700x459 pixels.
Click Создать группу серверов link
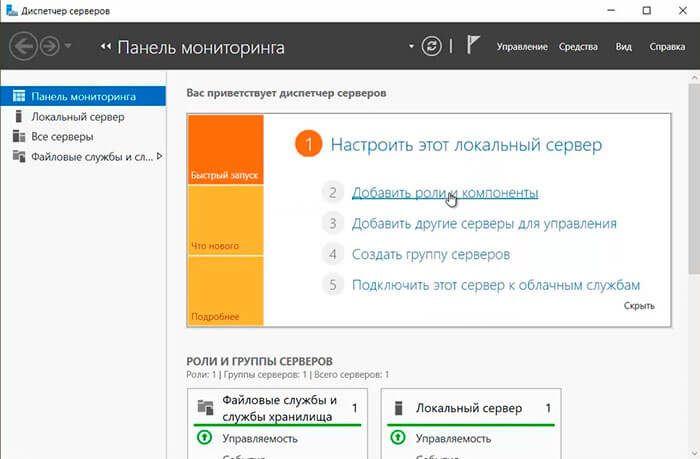(431, 254)
